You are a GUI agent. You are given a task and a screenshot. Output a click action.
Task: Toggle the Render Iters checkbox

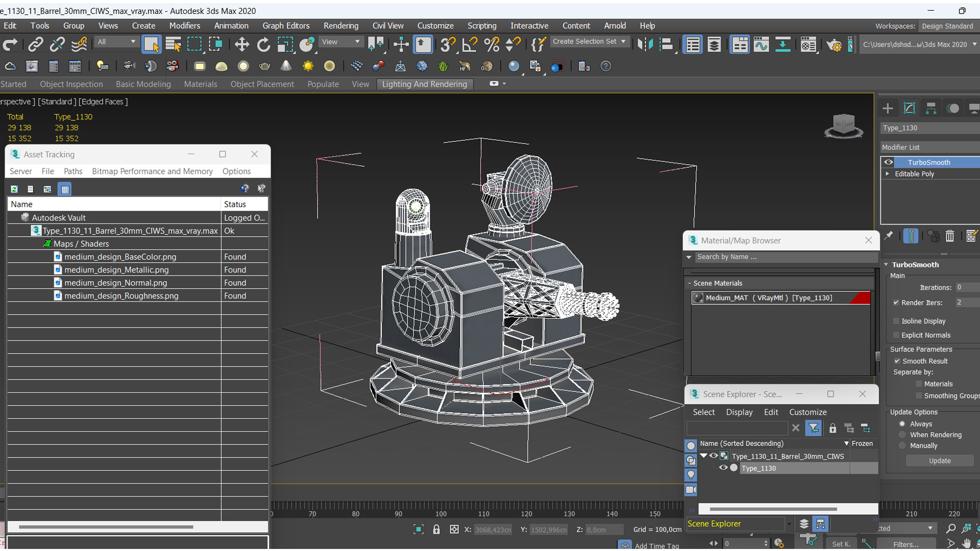coord(896,303)
